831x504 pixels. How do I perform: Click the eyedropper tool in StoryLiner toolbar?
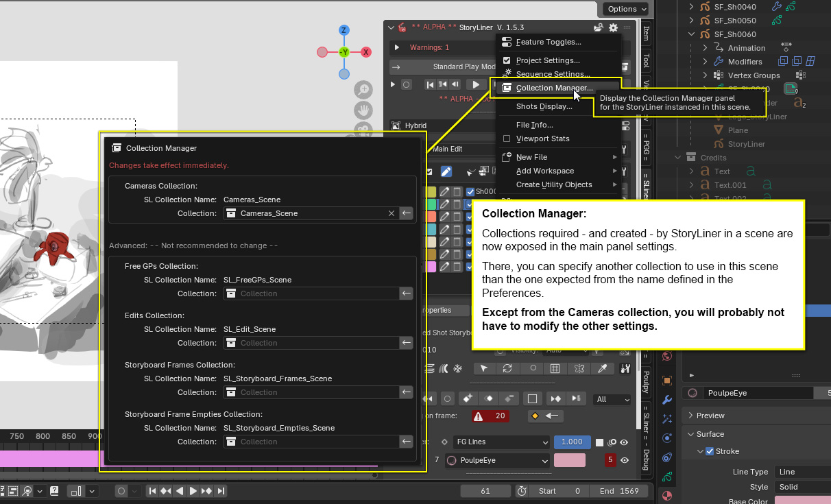click(603, 368)
